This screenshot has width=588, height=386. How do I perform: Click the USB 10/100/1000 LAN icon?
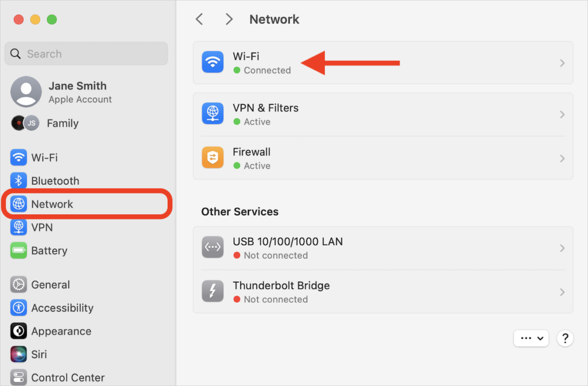pos(212,247)
